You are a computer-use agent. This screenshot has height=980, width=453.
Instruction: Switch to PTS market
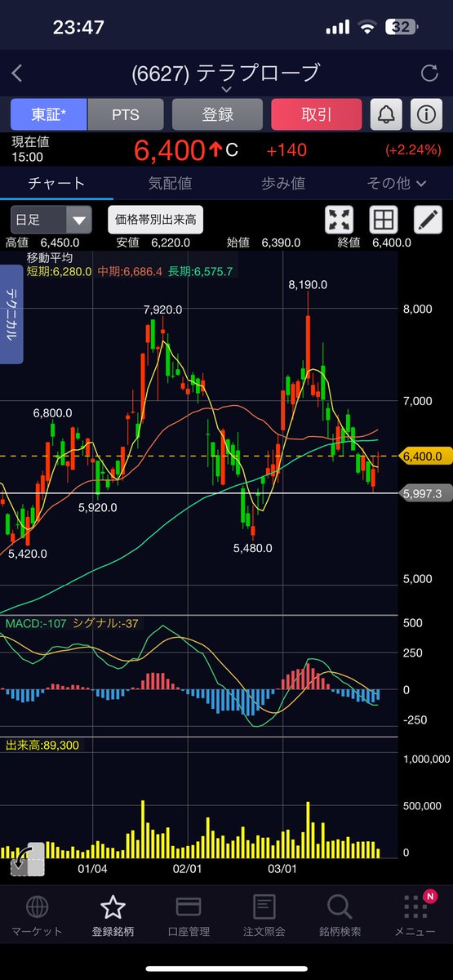pos(126,114)
